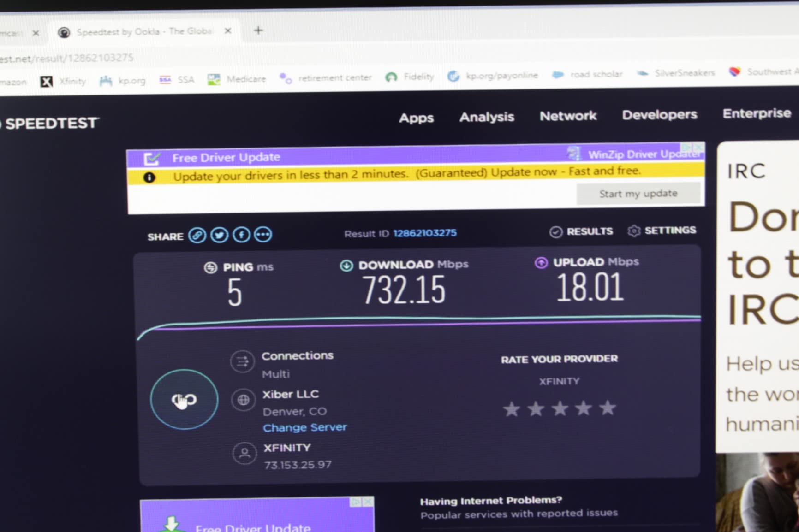
Task: Click the provider user icon
Action: 245,454
